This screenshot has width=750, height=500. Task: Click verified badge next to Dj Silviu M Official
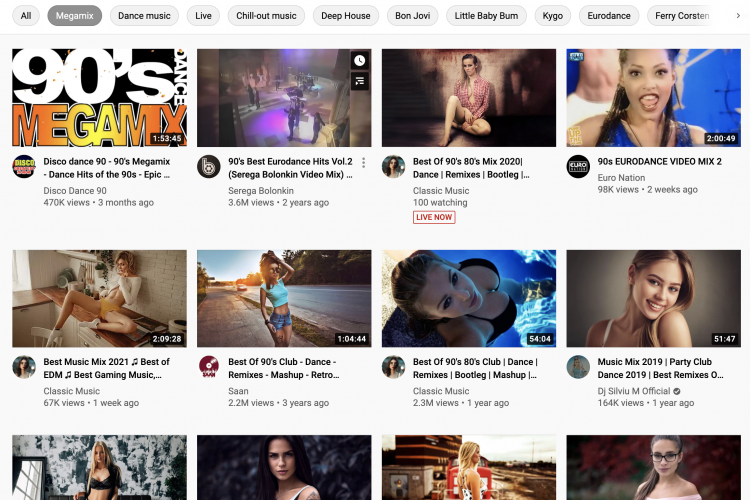[677, 391]
